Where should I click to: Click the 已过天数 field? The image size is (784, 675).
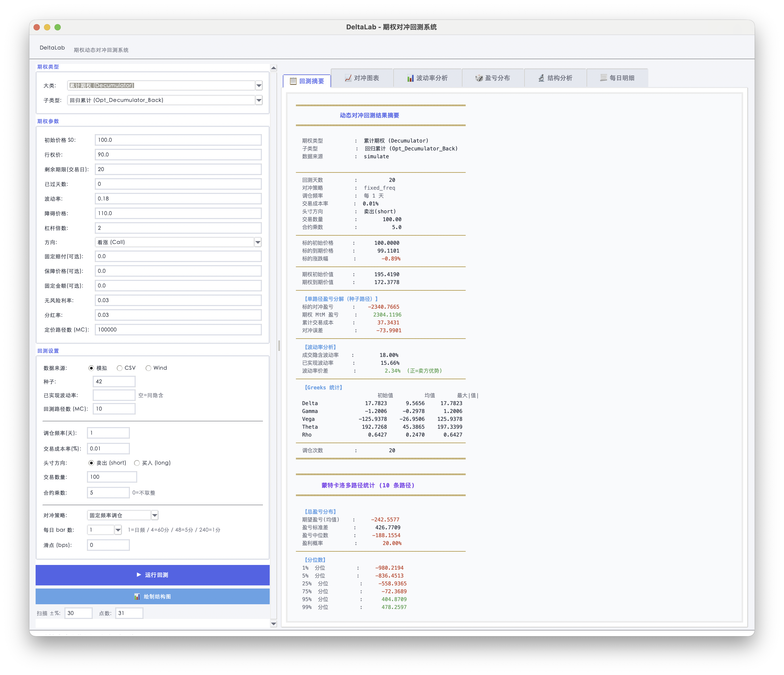coord(178,184)
